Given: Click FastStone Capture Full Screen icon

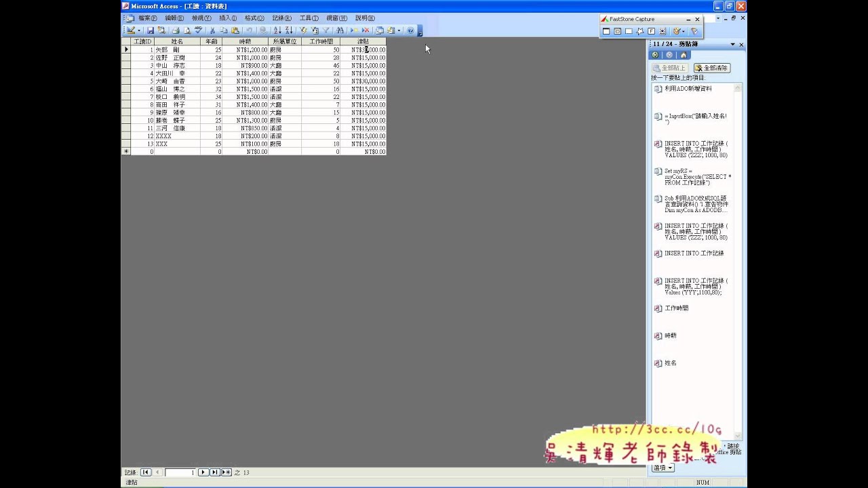Looking at the screenshot, I should point(651,31).
